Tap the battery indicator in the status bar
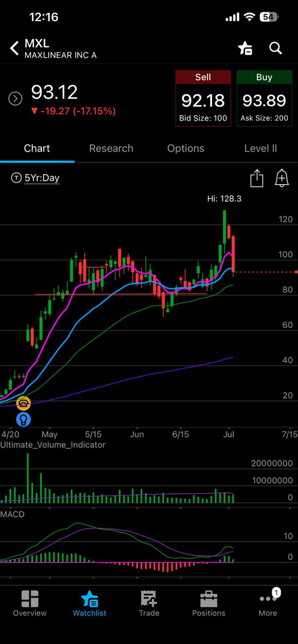Viewport: 298px width, 644px height. point(269,17)
